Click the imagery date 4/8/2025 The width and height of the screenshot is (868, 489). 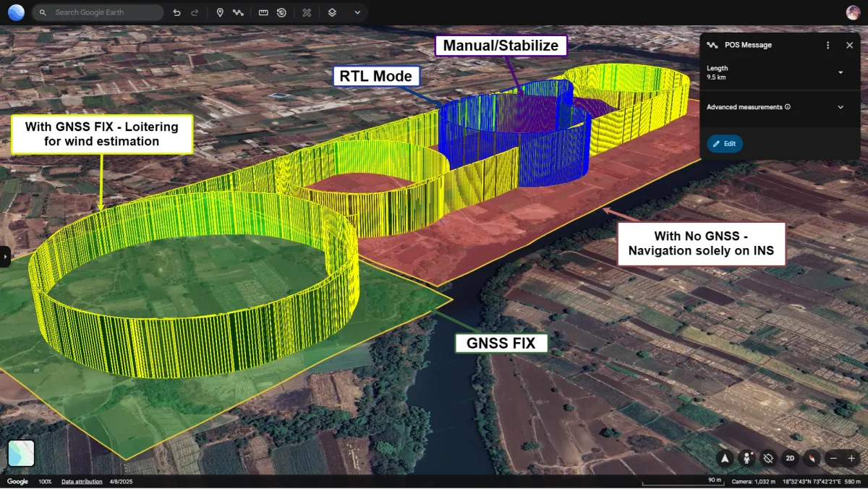coord(122,482)
